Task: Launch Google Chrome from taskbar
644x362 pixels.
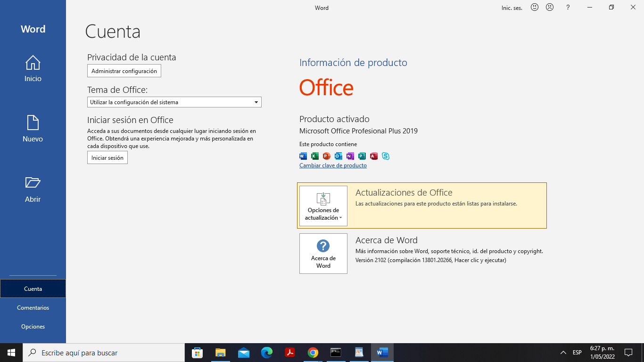Action: point(313,353)
